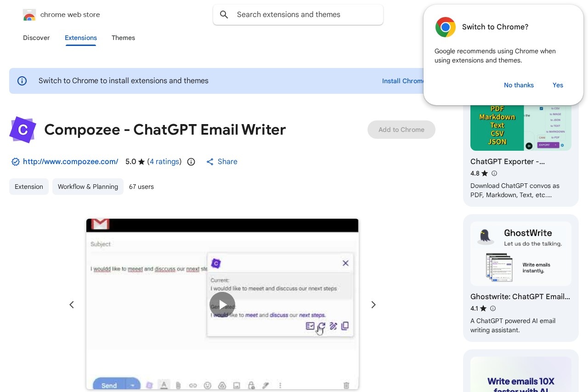This screenshot has height=392, width=588.
Task: Open the Discover tab
Action: 36,38
